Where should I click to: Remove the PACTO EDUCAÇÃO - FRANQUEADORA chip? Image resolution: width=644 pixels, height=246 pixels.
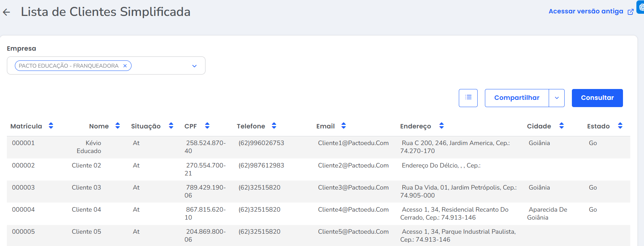click(125, 66)
